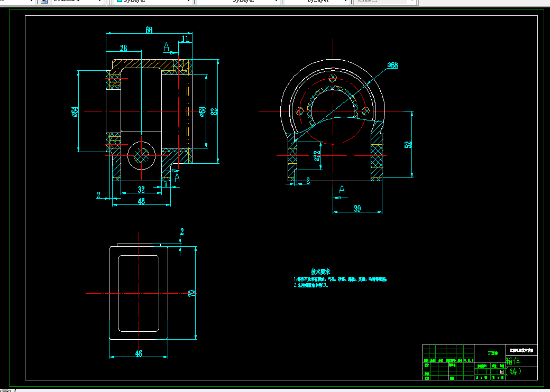Select technical requirement note line 2

click(x=311, y=285)
